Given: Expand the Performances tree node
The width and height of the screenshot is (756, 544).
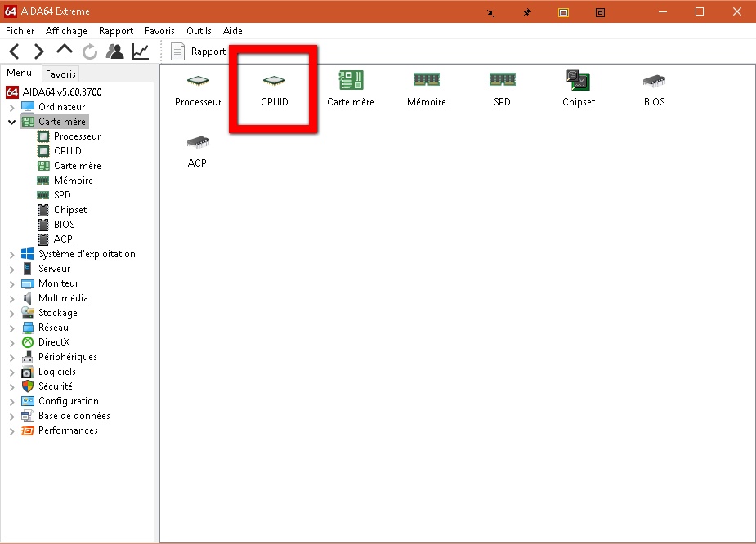Looking at the screenshot, I should pos(12,430).
